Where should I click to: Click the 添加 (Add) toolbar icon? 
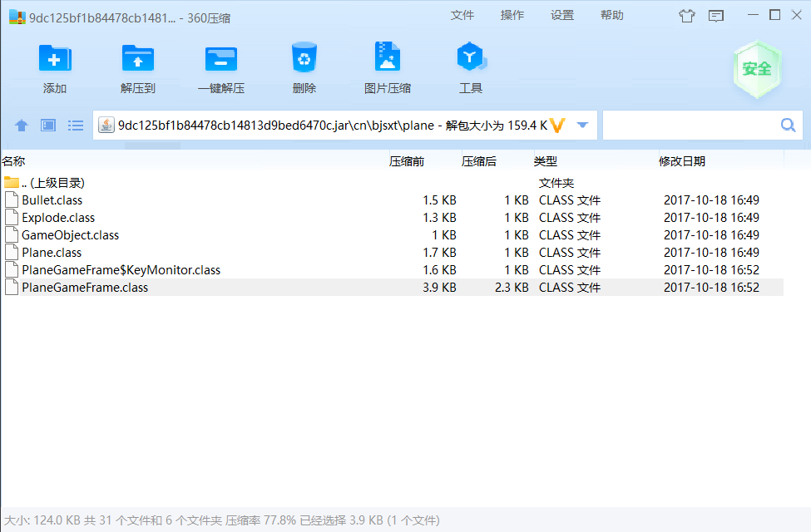[x=55, y=58]
